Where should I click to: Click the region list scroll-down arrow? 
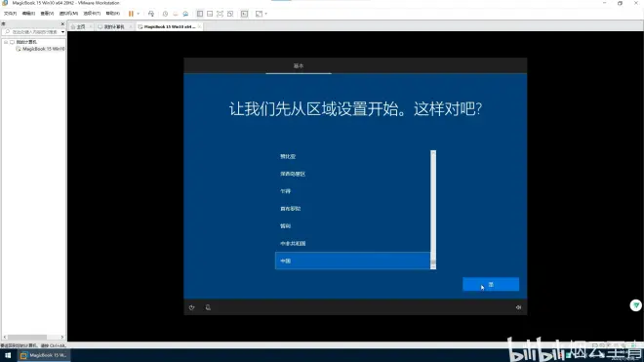[433, 266]
